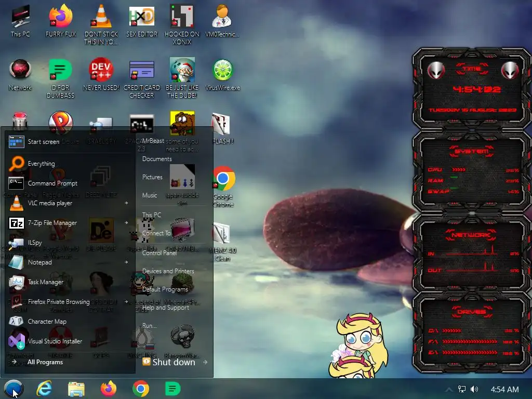
Task: Open the VirusWire.exe lime icon
Action: pyautogui.click(x=222, y=75)
